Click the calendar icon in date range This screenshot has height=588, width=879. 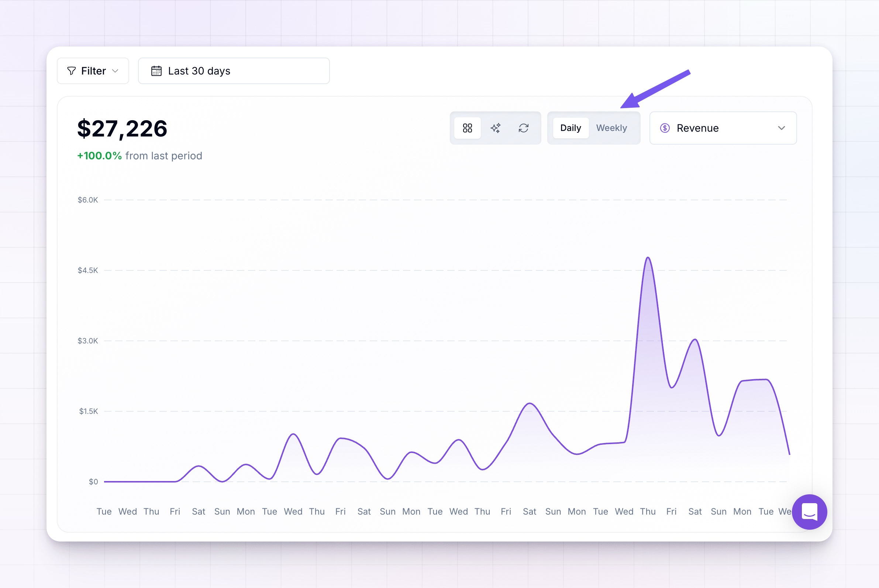click(156, 71)
